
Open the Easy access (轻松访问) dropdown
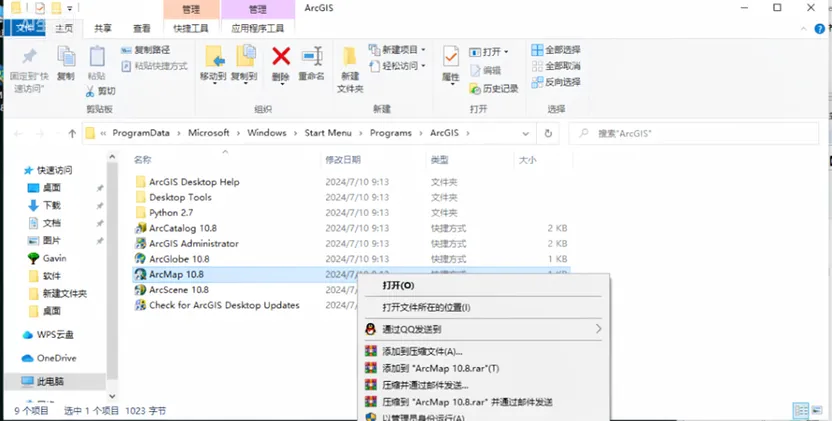[x=397, y=66]
